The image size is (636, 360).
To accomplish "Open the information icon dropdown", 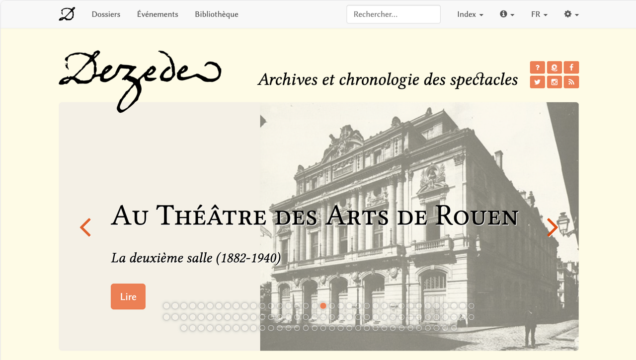I will click(x=507, y=14).
